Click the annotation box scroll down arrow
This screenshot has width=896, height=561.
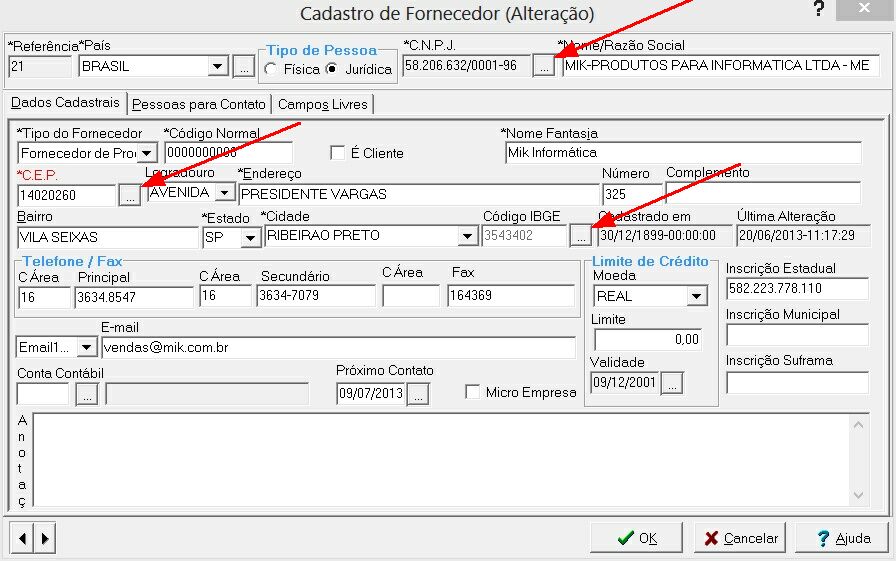(858, 495)
